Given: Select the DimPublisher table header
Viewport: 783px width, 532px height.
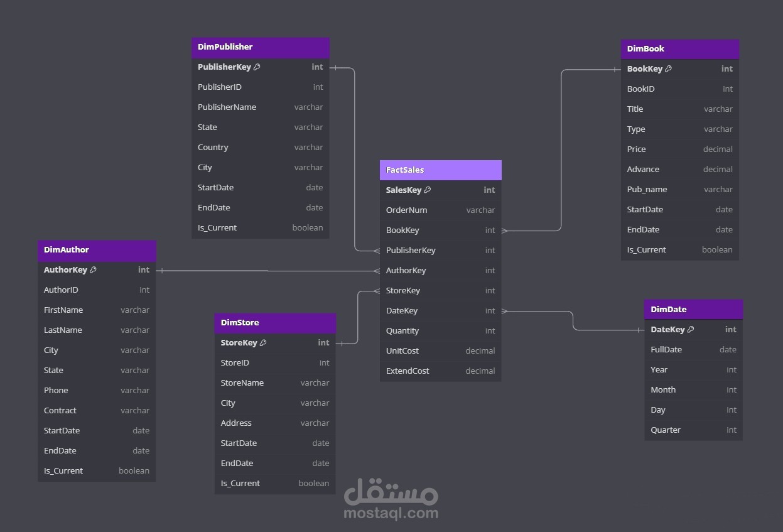Looking at the screenshot, I should click(x=261, y=47).
